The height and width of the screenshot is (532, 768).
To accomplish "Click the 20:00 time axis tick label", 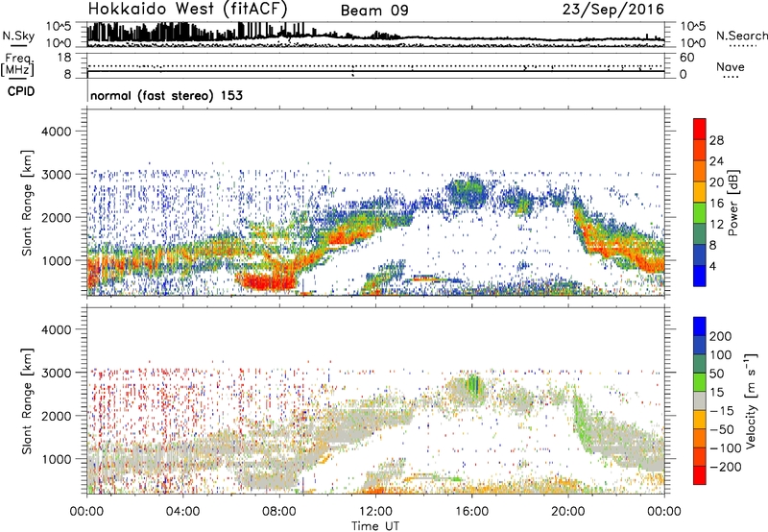I will click(x=567, y=512).
